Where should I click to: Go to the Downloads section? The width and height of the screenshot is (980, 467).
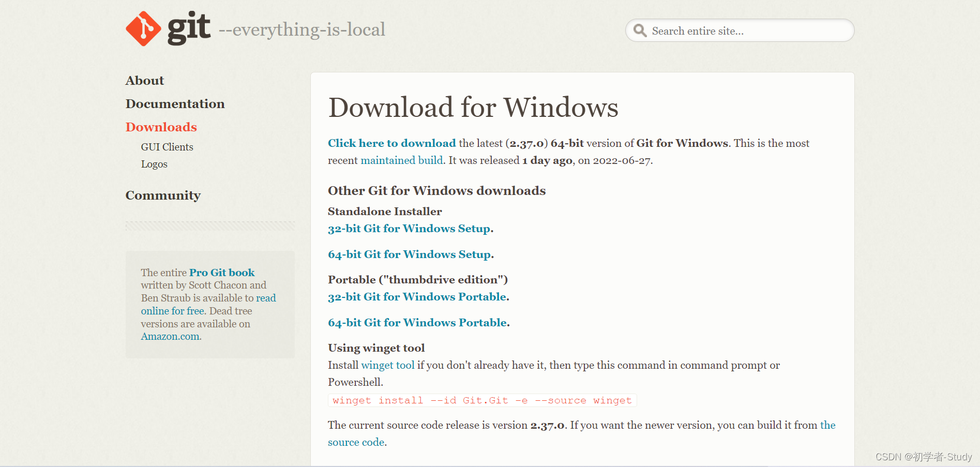(x=161, y=127)
